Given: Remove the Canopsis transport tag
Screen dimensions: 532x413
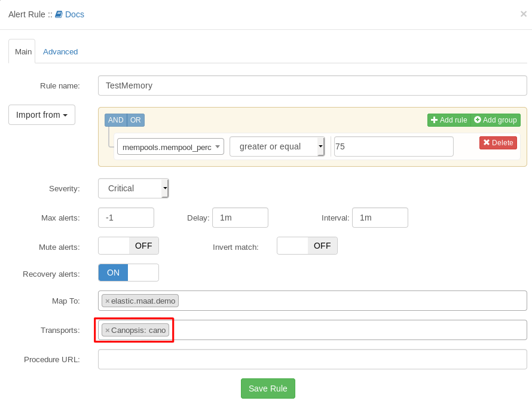Looking at the screenshot, I should click(108, 331).
